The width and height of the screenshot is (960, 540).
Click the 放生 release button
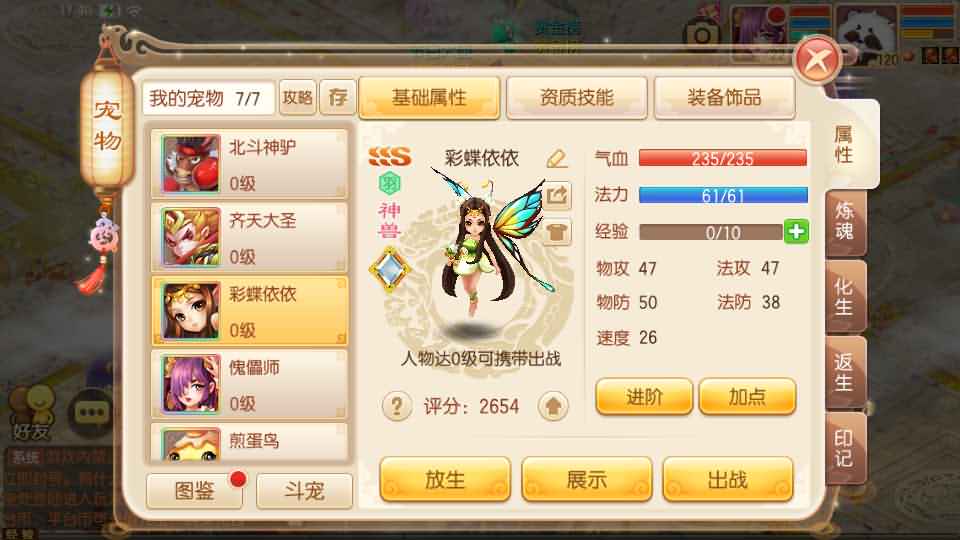pos(445,479)
